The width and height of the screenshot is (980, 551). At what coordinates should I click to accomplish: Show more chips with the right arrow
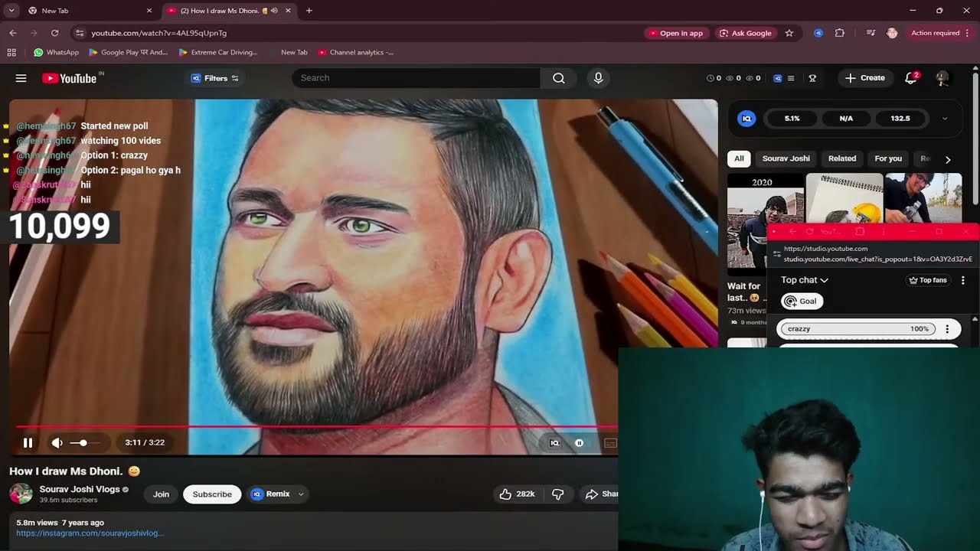948,159
